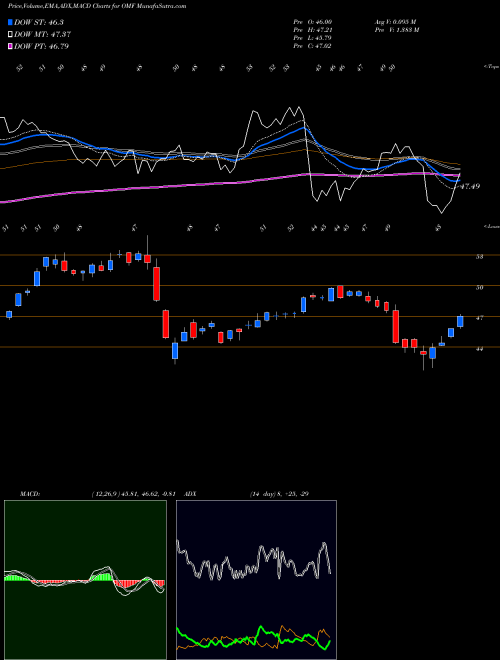Screen dimensions: 500x660
Task: Open the dark blue ADX indicator chart panel
Action: tap(256, 580)
